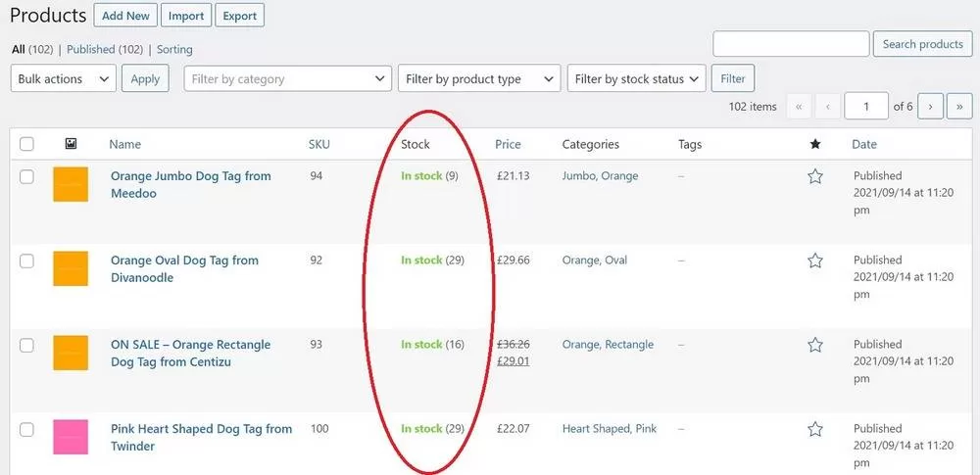
Task: Toggle featured star for Orange Oval Dog Tag
Action: point(814,261)
